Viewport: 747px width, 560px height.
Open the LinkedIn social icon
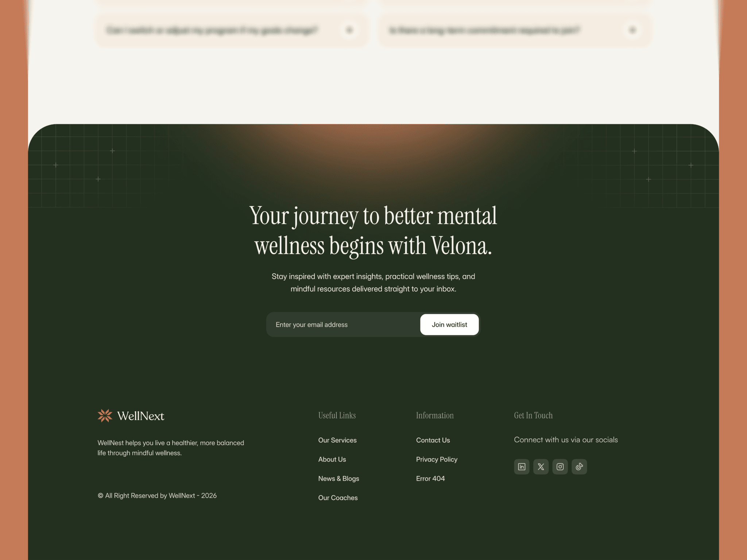pyautogui.click(x=522, y=467)
